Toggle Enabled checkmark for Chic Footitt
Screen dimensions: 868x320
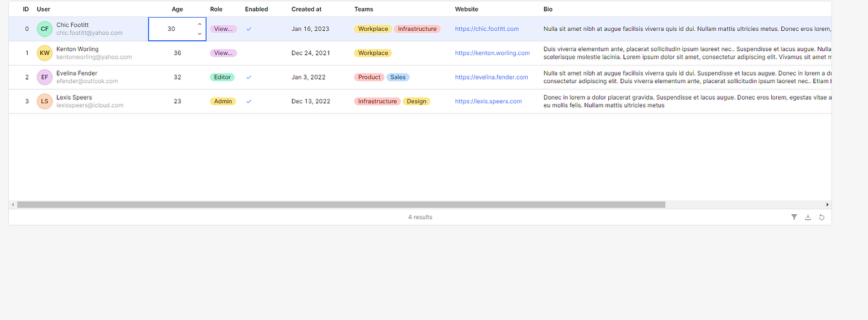pos(249,29)
